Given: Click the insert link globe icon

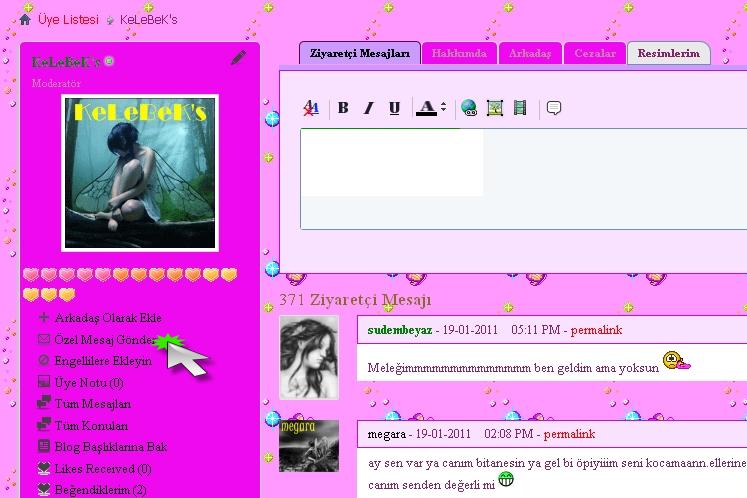Looking at the screenshot, I should [x=469, y=108].
